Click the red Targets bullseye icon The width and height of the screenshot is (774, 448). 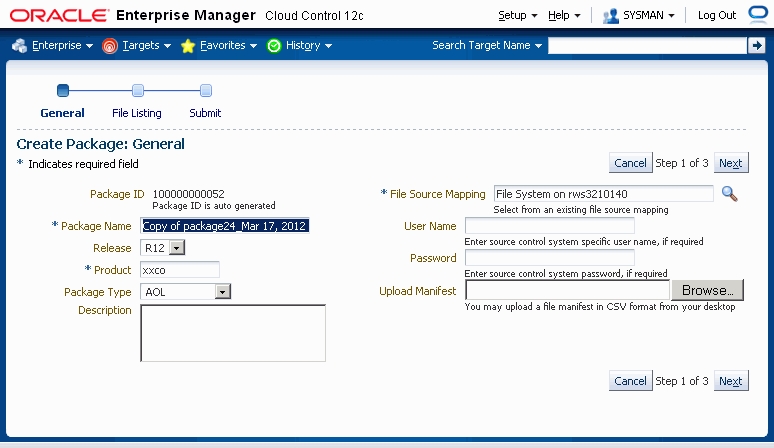pos(110,46)
